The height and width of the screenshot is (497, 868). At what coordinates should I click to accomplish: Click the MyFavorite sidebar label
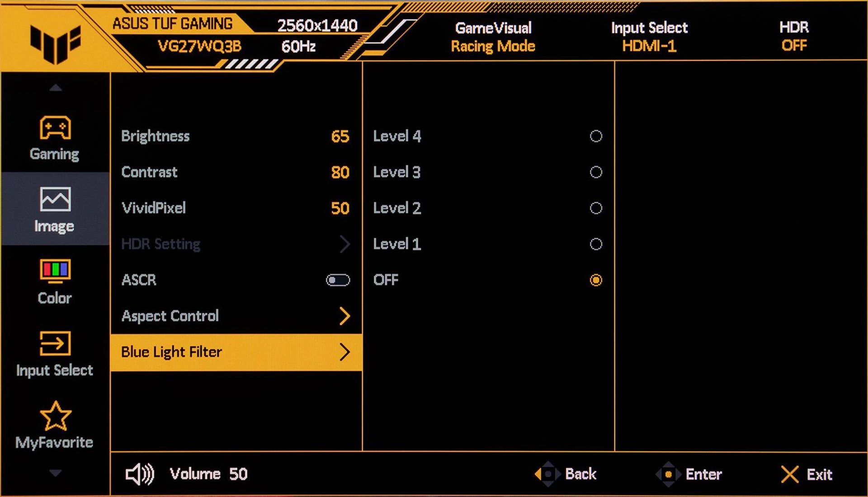54,442
